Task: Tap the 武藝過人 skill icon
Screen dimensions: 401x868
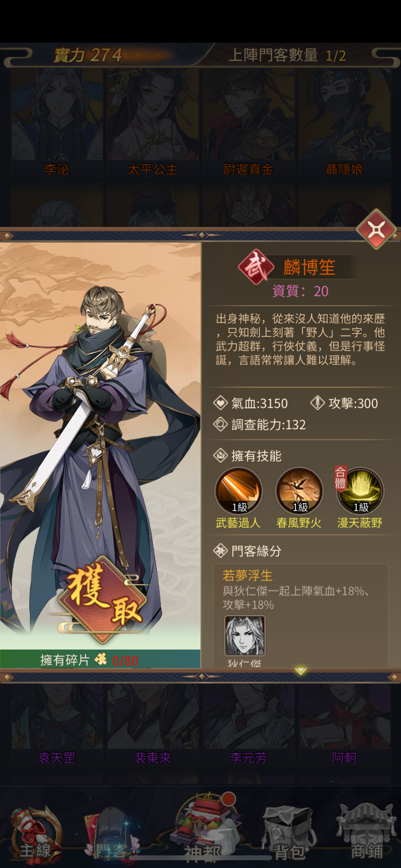Action: click(x=238, y=491)
